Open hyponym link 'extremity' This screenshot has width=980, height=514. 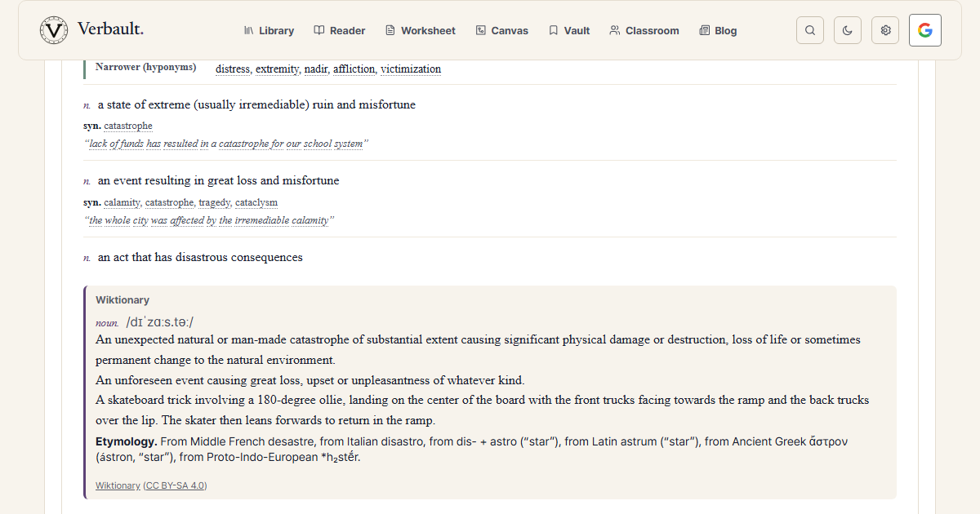278,69
